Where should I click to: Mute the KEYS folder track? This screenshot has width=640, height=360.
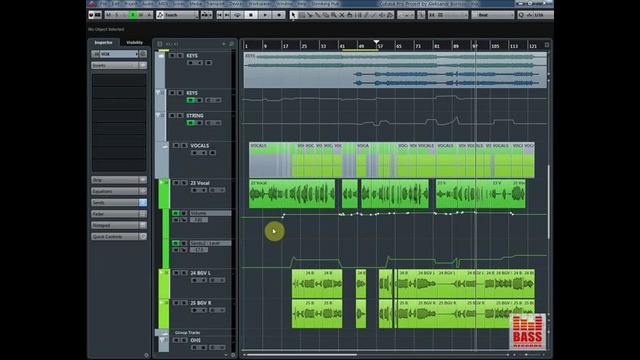click(x=172, y=56)
